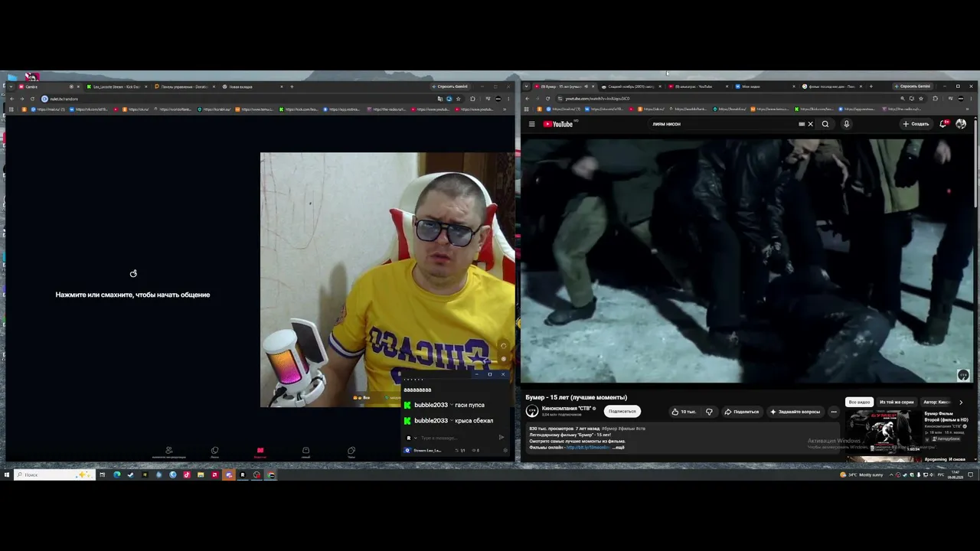
Task: Bookmark the YouTube page with the star
Action: [921, 99]
